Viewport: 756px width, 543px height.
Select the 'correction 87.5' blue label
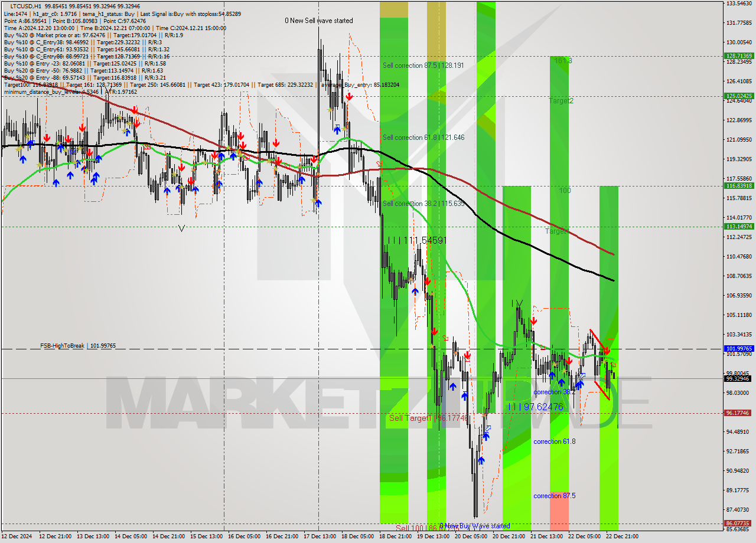555,496
